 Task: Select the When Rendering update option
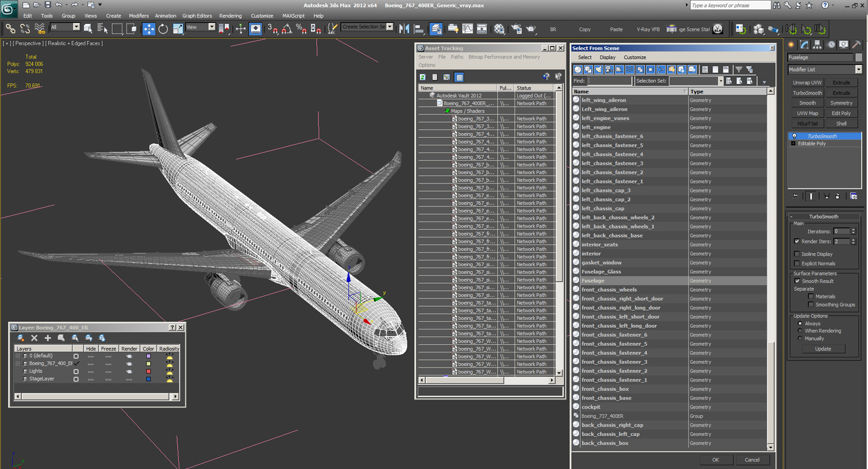(x=799, y=331)
